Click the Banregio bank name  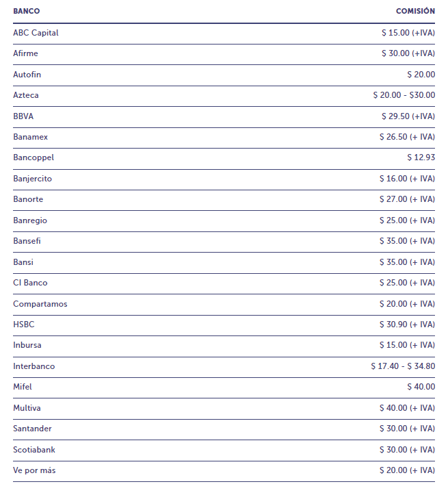coord(30,220)
